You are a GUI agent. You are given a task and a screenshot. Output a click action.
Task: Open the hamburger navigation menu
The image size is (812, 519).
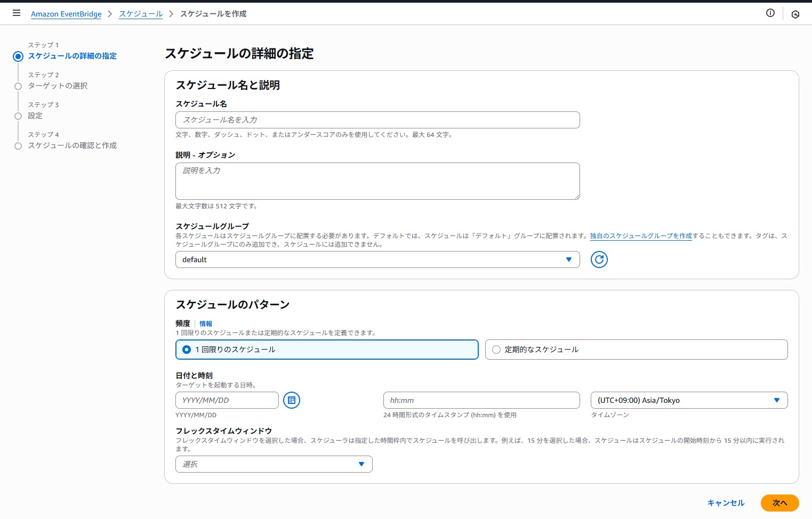click(x=17, y=13)
